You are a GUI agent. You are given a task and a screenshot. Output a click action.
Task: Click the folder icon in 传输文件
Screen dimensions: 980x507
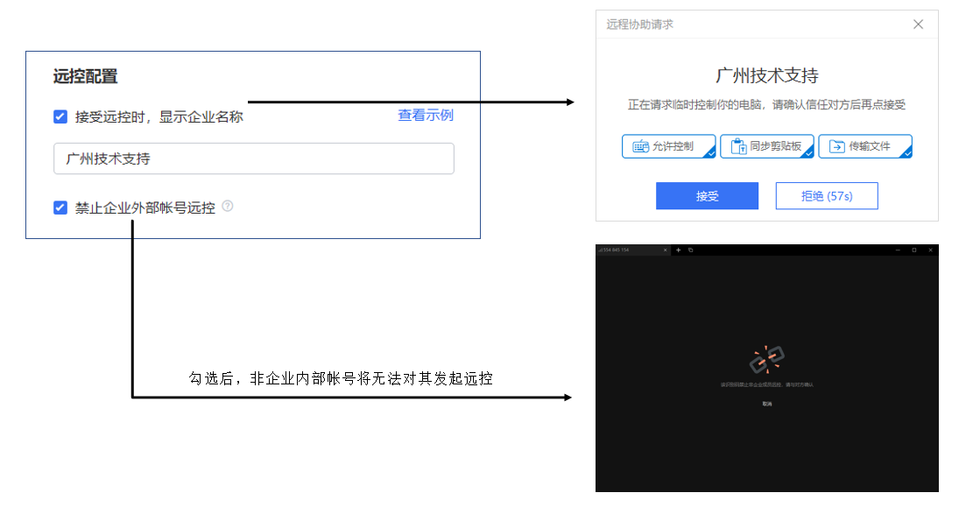836,146
